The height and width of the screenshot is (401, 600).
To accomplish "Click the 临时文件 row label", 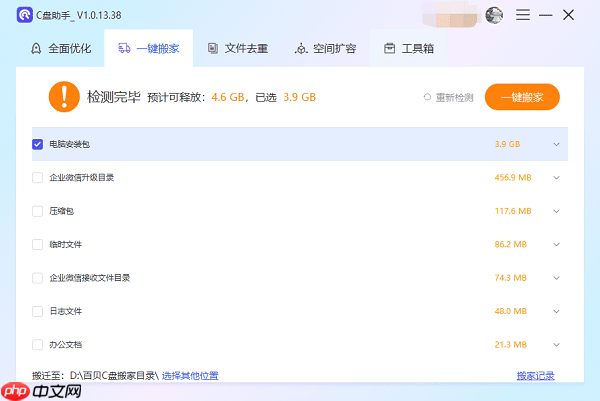I will (65, 245).
